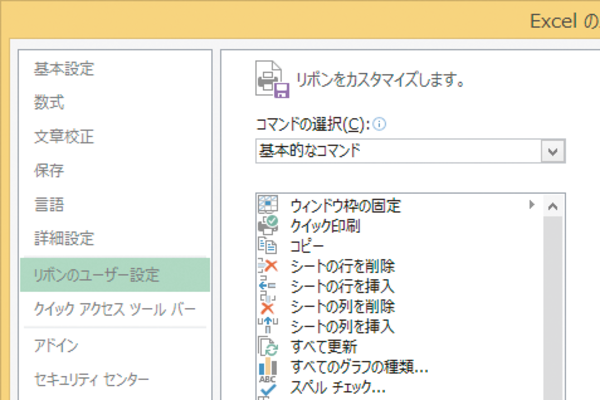Select the コピー icon

[267, 246]
